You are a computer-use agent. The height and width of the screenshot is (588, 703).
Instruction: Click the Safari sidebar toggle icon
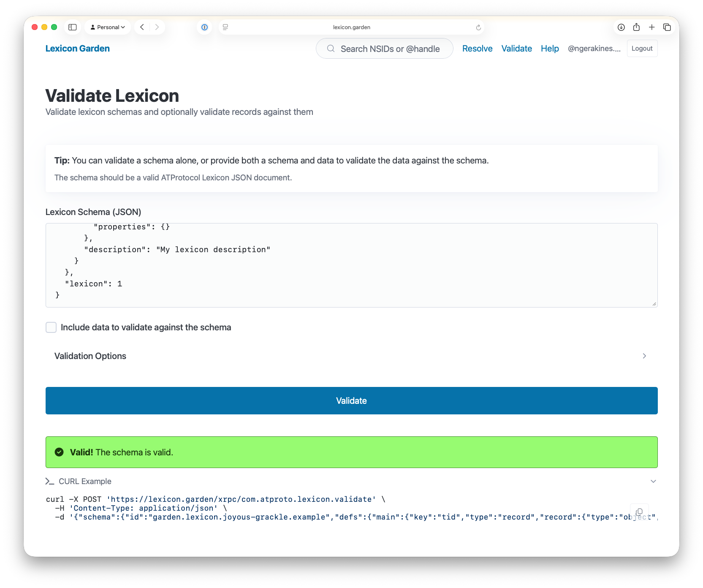[73, 27]
